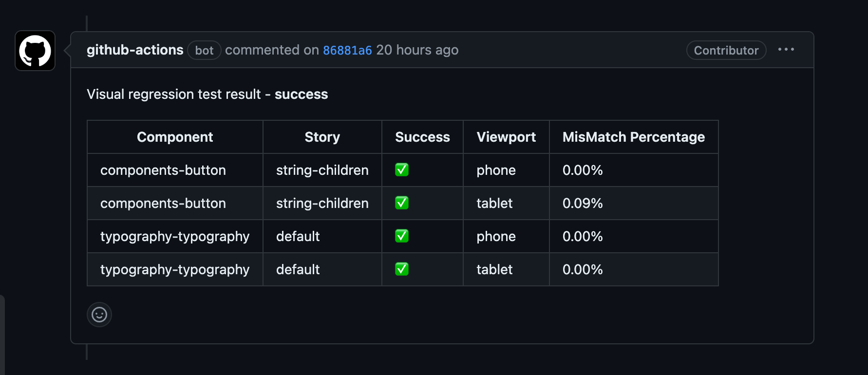The image size is (868, 375).
Task: Click the Success column header
Action: [x=422, y=137]
